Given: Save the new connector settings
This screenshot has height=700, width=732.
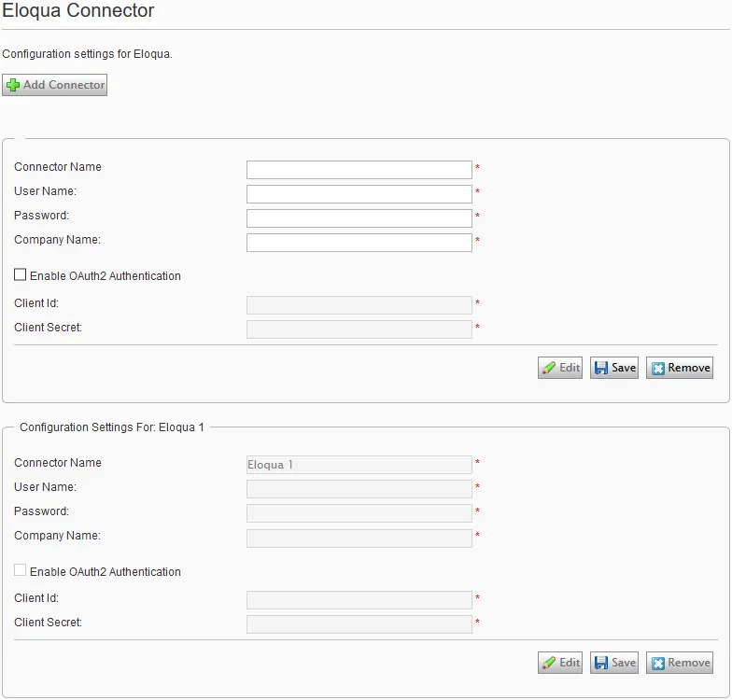Looking at the screenshot, I should point(614,368).
